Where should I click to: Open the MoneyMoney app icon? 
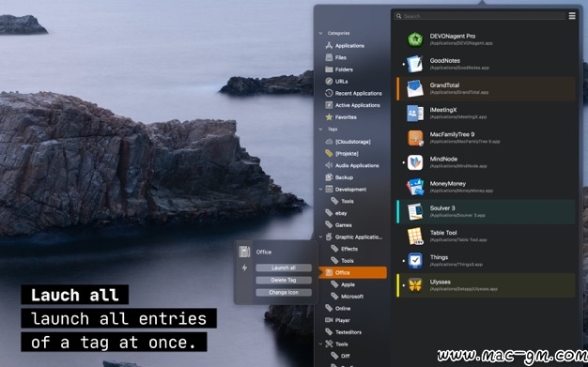coord(415,187)
